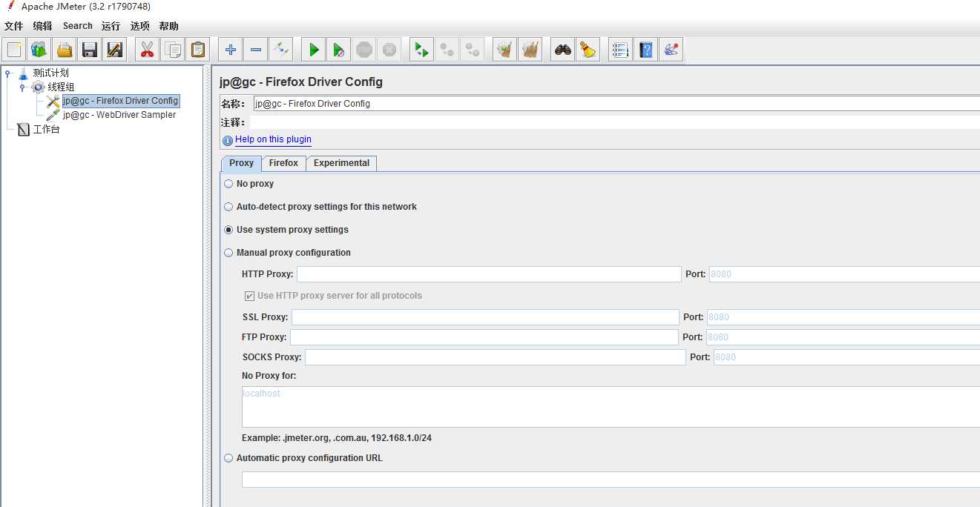Select 线程组 in the tree
Image resolution: width=980 pixels, height=507 pixels.
[61, 87]
